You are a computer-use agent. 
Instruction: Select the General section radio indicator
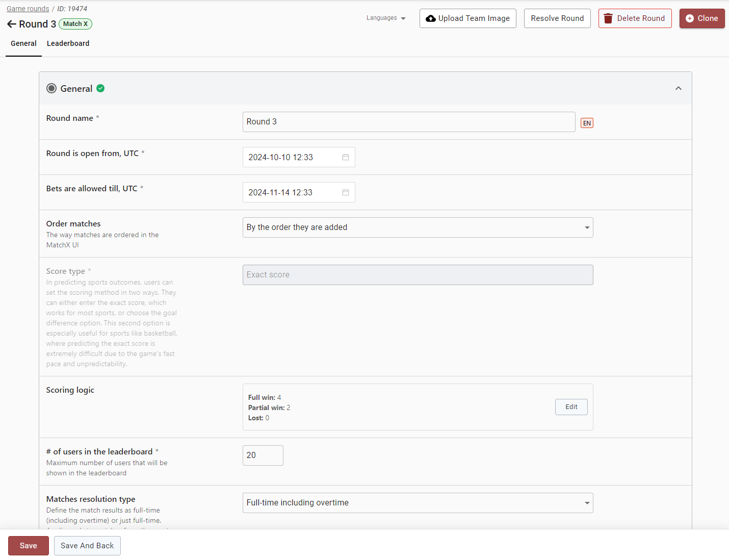51,88
